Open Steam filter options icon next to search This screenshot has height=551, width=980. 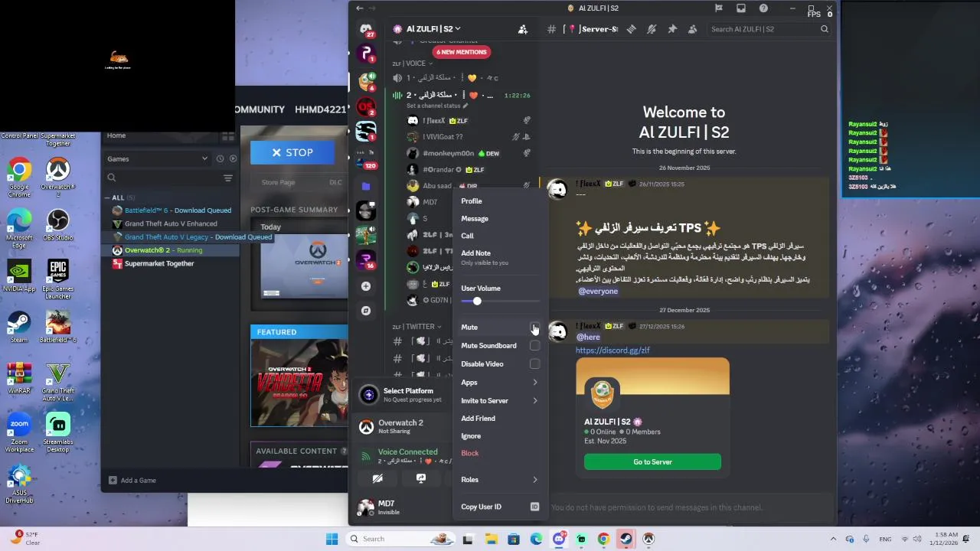pos(227,178)
